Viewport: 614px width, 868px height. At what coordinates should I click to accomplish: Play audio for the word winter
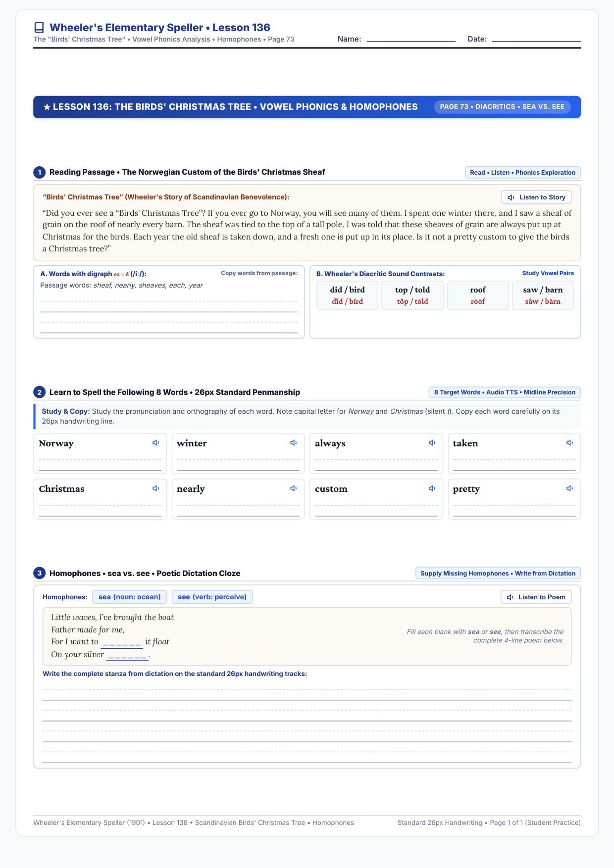tap(294, 443)
